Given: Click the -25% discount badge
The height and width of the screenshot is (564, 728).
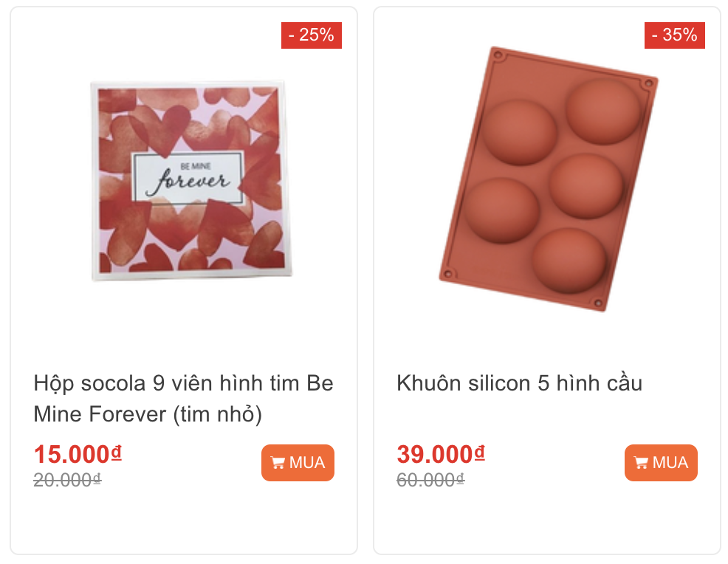Looking at the screenshot, I should 311,35.
